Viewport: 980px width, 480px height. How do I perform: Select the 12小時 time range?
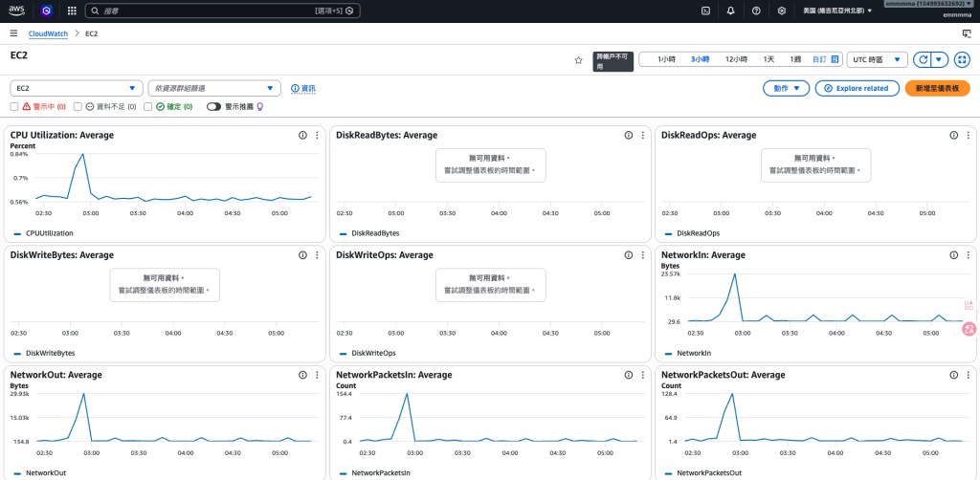[x=736, y=59]
